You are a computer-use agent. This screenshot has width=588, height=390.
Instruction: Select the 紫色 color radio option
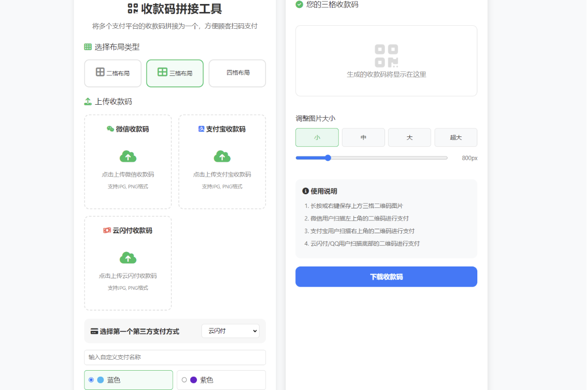183,380
